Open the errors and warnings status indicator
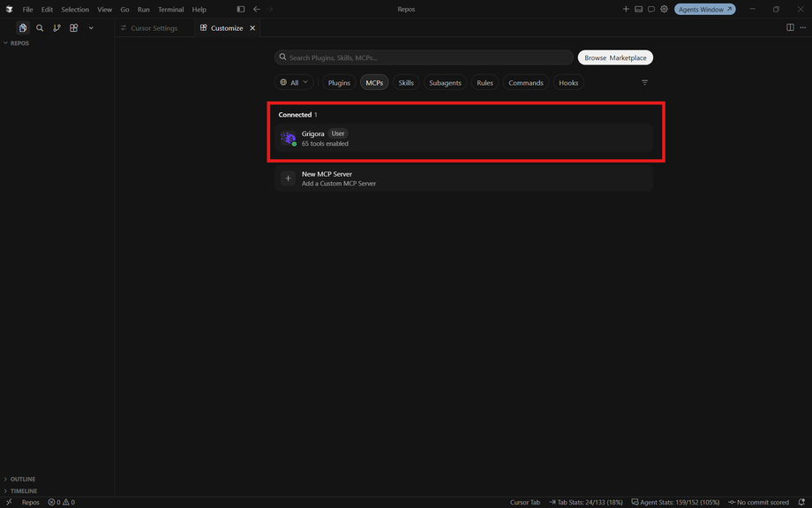Image resolution: width=812 pixels, height=508 pixels. 62,503
